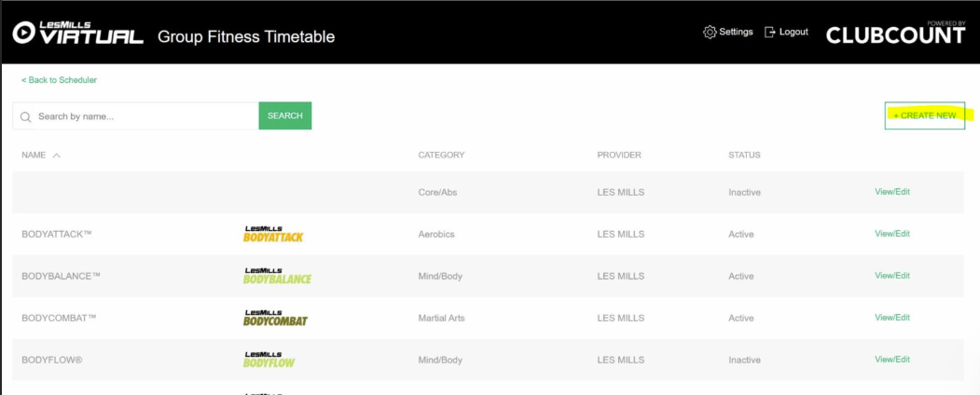Image resolution: width=980 pixels, height=395 pixels.
Task: Click Mind/Body in the BODYFLOW row
Action: point(440,360)
